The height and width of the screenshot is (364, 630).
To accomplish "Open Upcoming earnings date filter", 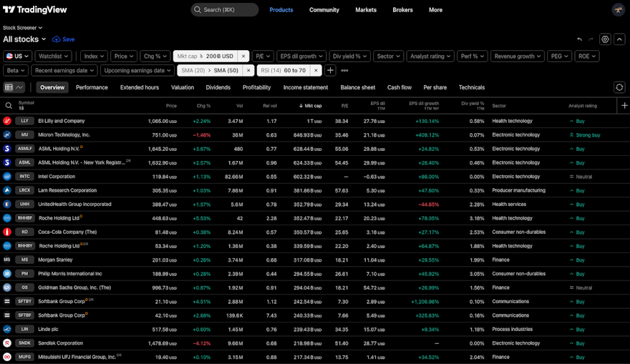I will click(137, 70).
